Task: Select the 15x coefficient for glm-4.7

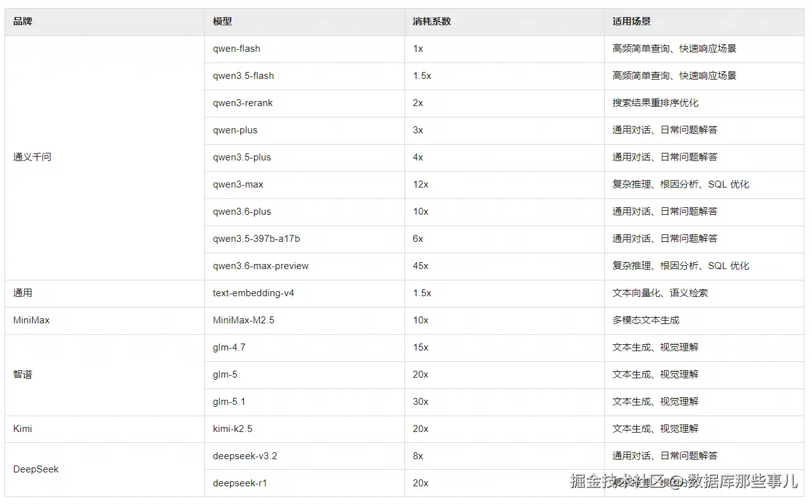Action: point(421,347)
